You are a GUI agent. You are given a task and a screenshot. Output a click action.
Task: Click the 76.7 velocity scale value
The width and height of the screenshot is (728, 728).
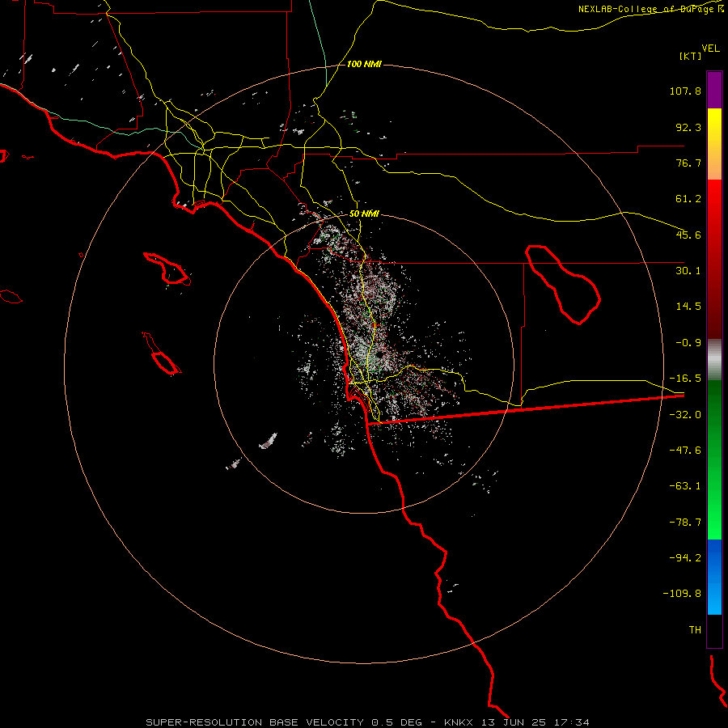click(688, 163)
